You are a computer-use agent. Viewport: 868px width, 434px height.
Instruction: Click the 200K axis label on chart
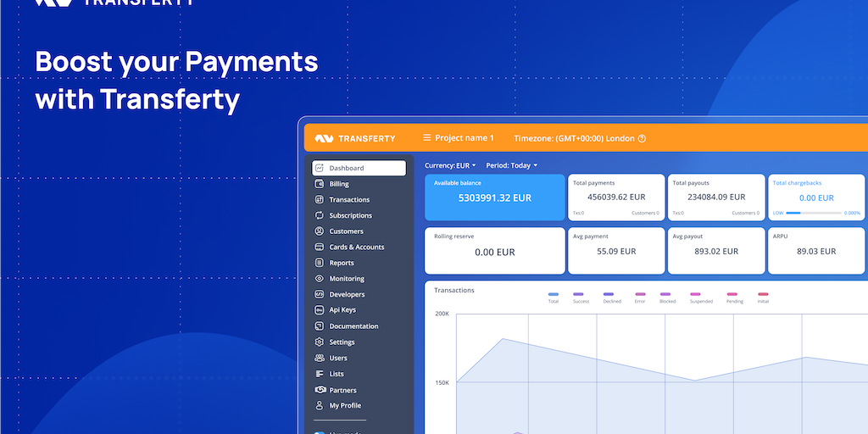pos(442,314)
